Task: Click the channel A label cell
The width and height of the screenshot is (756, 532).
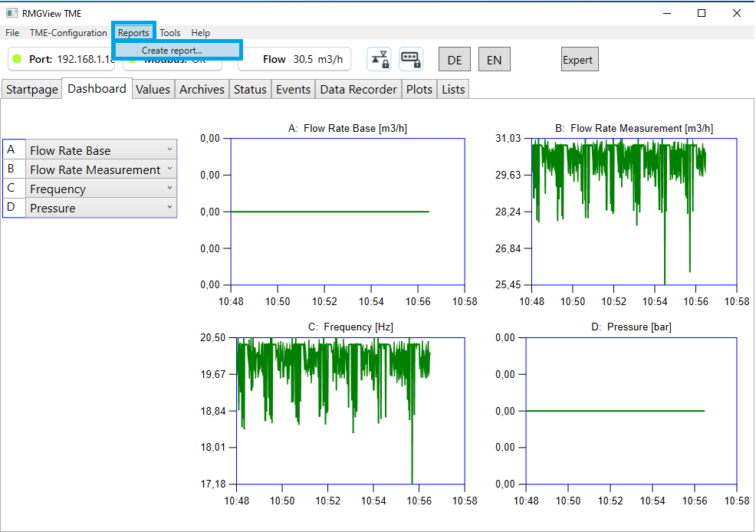Action: (14, 150)
